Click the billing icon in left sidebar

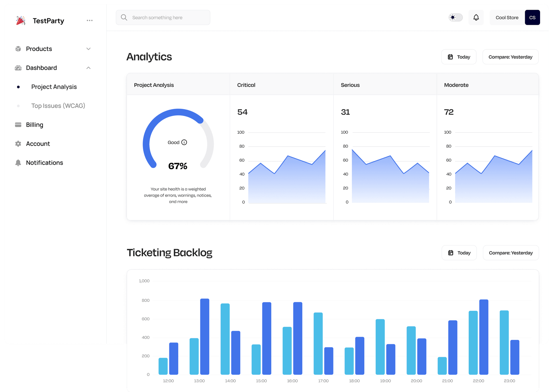pyautogui.click(x=18, y=124)
